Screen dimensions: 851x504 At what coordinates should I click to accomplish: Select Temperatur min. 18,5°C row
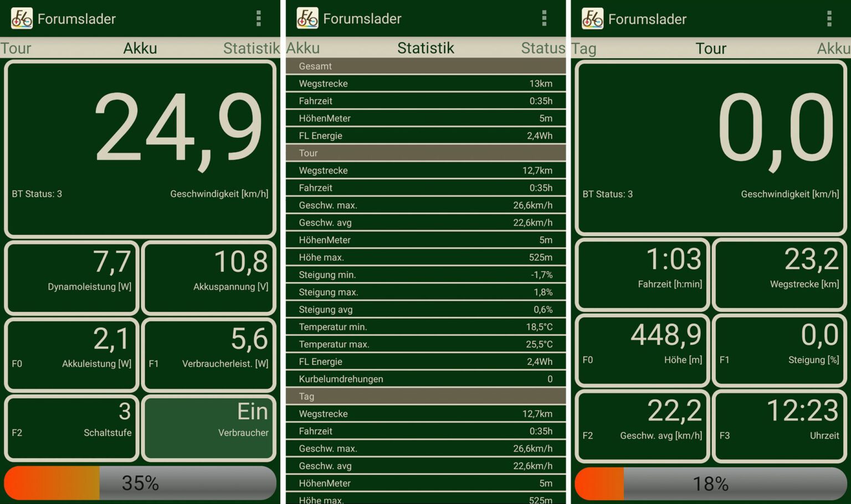pos(425,327)
